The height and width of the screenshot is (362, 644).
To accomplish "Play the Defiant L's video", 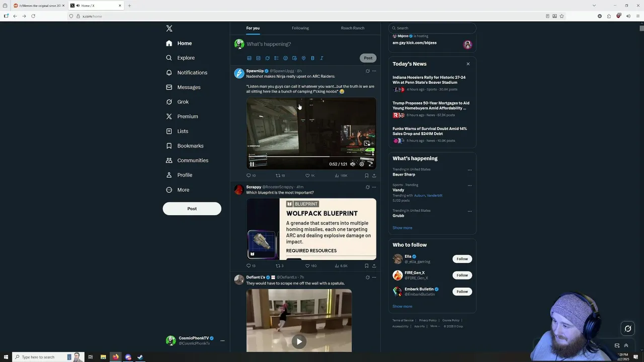I will (299, 341).
